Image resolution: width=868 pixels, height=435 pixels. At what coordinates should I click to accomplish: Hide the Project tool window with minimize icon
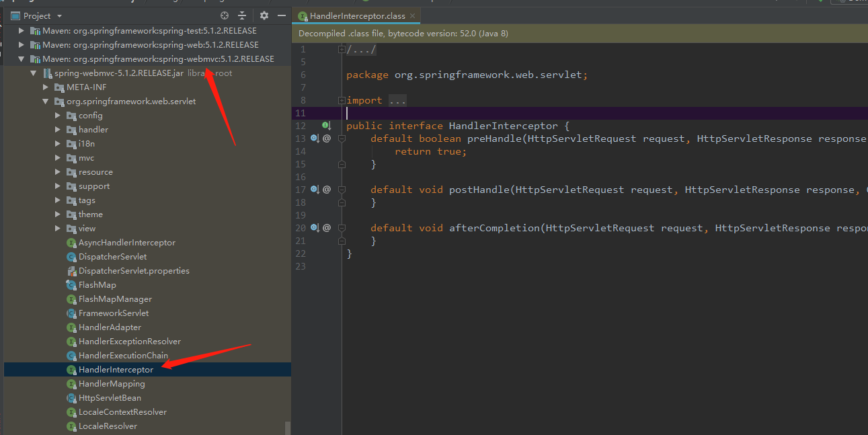282,15
